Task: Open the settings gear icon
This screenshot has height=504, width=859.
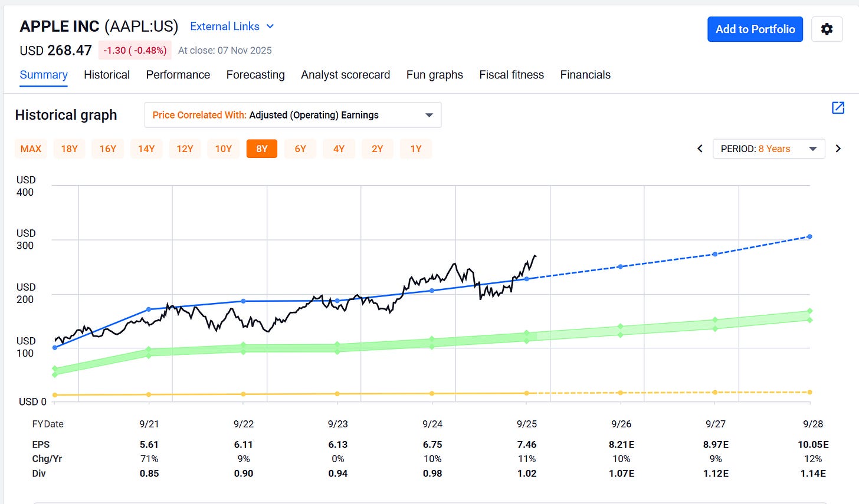Action: (827, 29)
